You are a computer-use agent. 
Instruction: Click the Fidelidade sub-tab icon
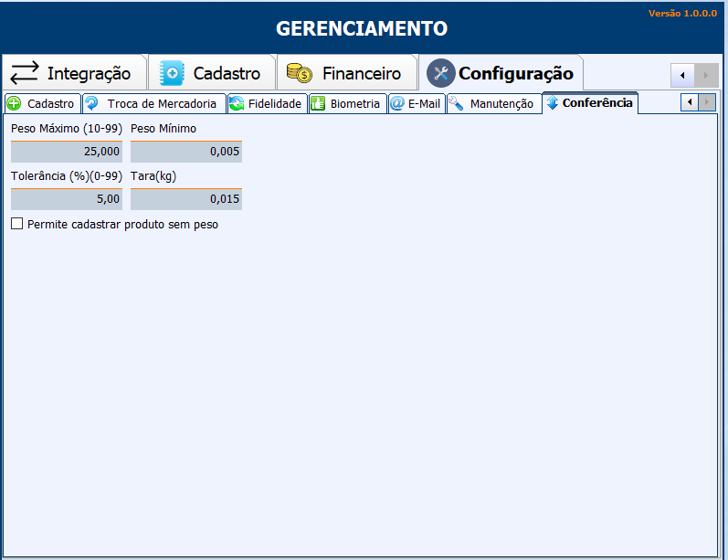tap(237, 103)
